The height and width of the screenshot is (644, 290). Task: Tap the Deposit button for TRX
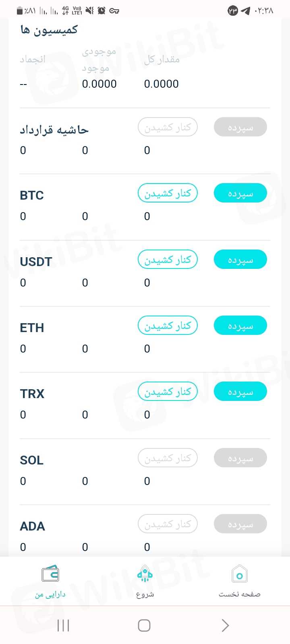click(x=240, y=392)
